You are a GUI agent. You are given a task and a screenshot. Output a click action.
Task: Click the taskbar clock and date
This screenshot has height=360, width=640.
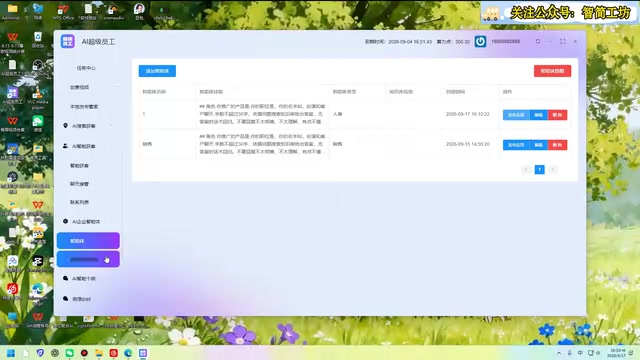pyautogui.click(x=616, y=353)
